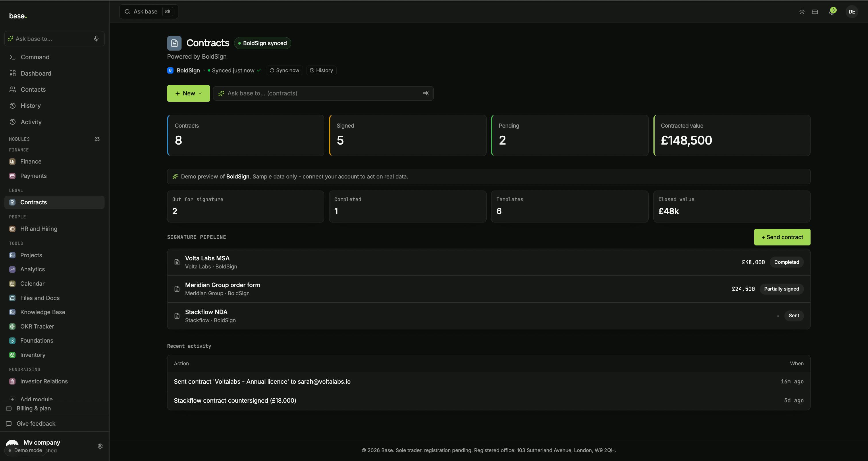Open the Stackflow NDA contract row

[489, 316]
